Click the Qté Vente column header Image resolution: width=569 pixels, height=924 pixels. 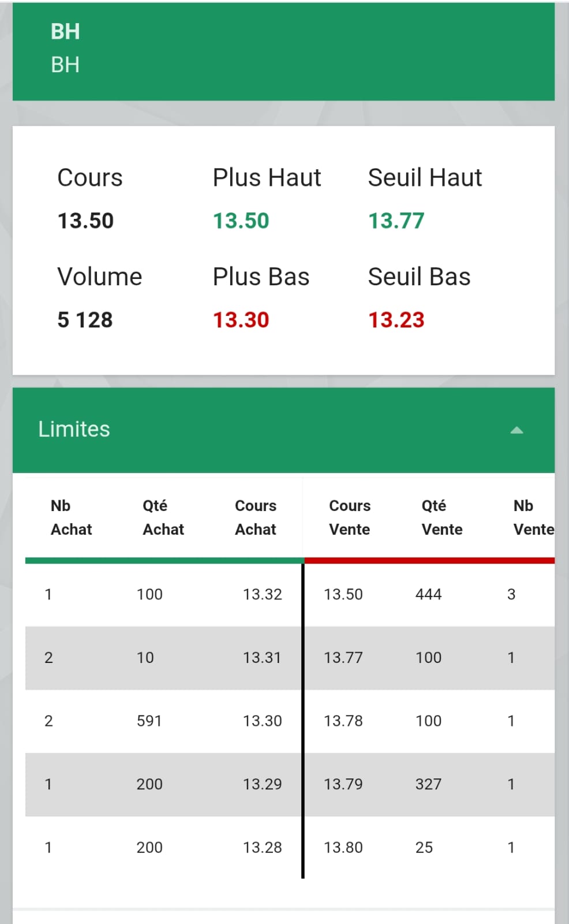442,517
